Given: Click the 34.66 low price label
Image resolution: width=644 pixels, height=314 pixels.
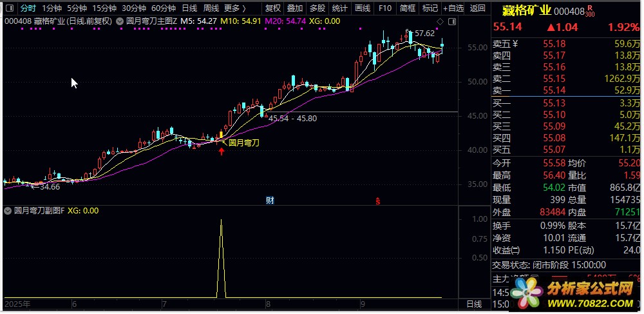Looking at the screenshot, I should click(50, 187).
